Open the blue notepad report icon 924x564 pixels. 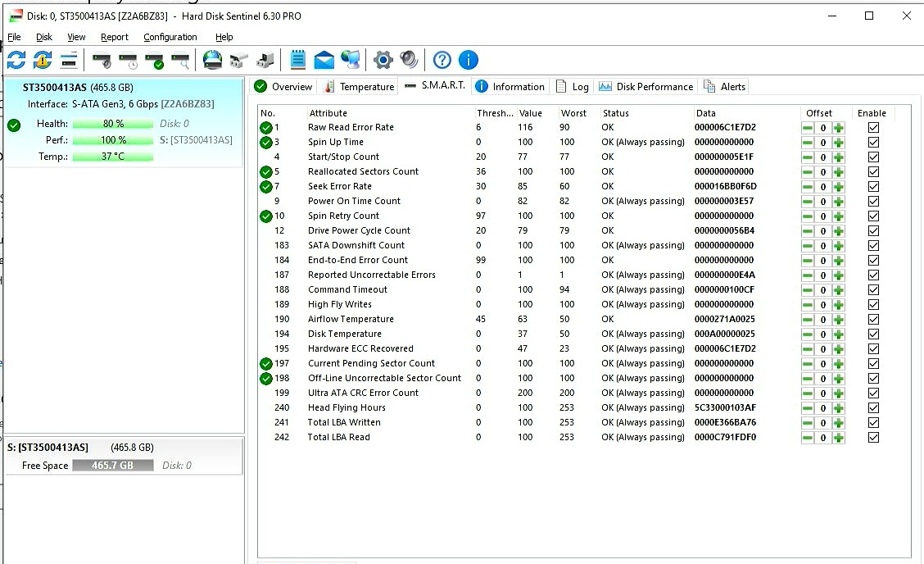[298, 60]
